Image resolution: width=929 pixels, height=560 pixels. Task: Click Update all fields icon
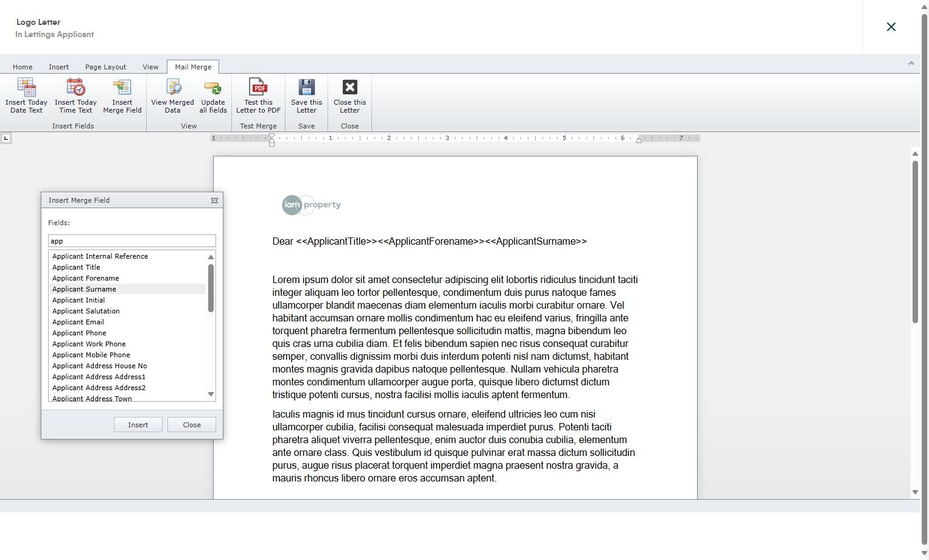click(x=213, y=88)
